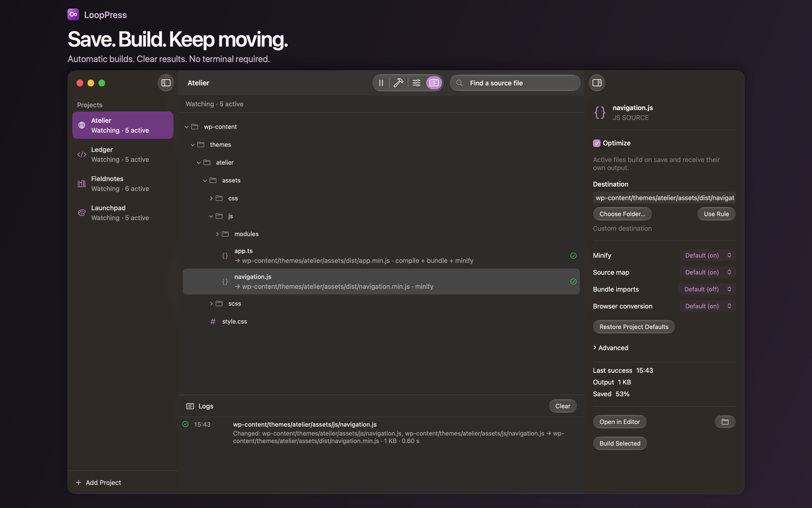Click the Choose Folder... button
Viewport: 812px width, 508px height.
(x=622, y=214)
